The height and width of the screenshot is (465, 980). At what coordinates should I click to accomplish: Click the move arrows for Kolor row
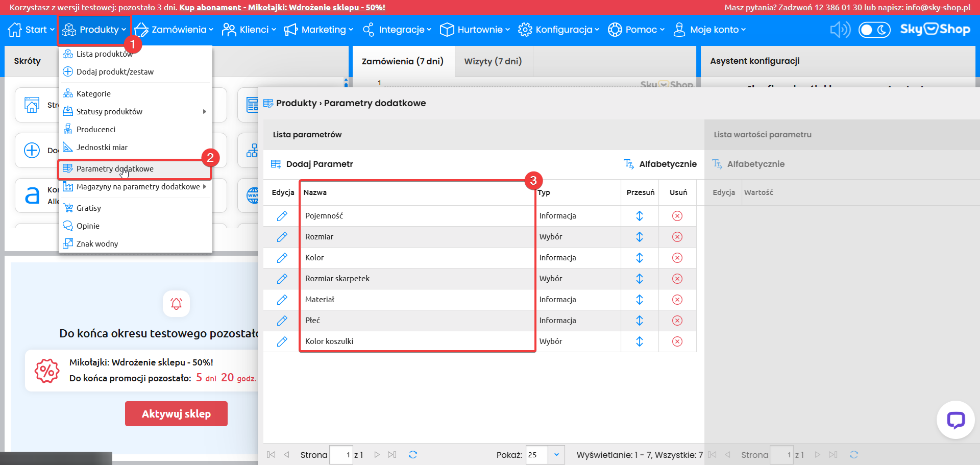[639, 258]
